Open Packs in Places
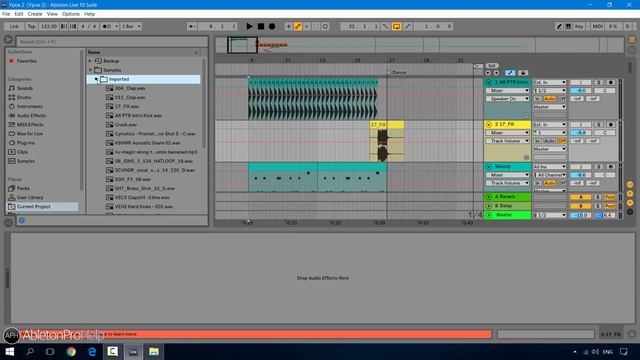Image resolution: width=640 pixels, height=360 pixels. point(23,188)
